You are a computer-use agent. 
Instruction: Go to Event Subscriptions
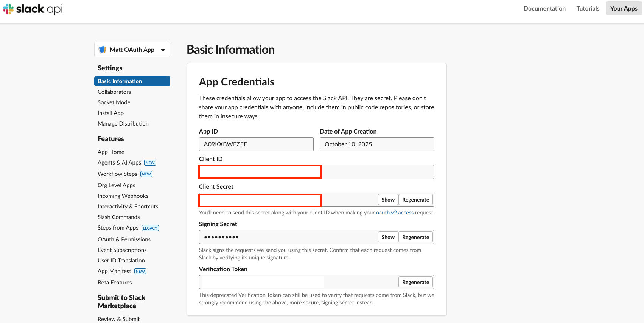[122, 250]
